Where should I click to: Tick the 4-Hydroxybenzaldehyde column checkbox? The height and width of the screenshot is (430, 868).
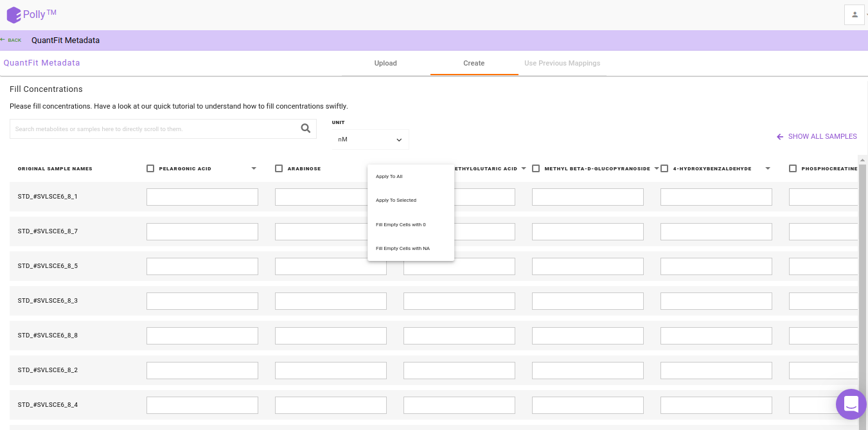click(664, 168)
